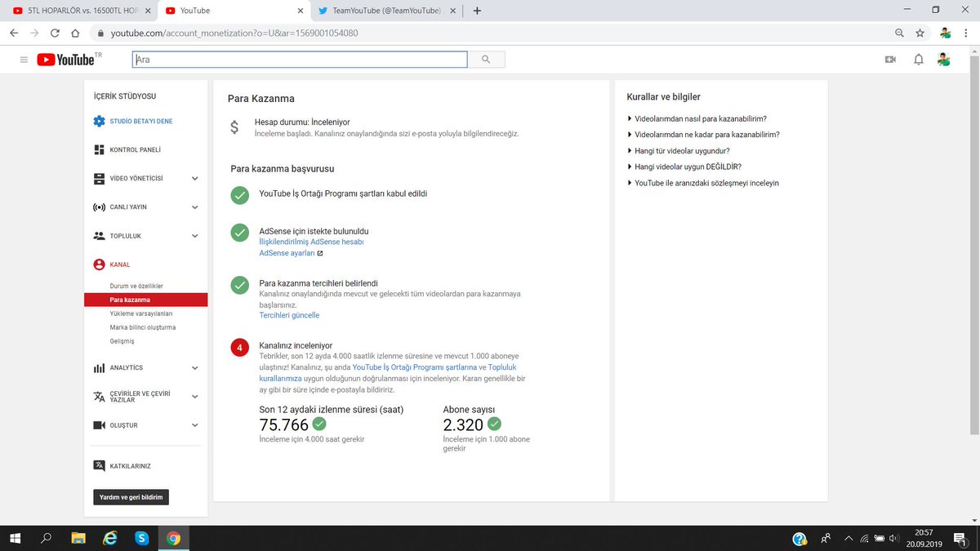
Task: Open the YouTube account avatar menu
Action: [x=943, y=60]
